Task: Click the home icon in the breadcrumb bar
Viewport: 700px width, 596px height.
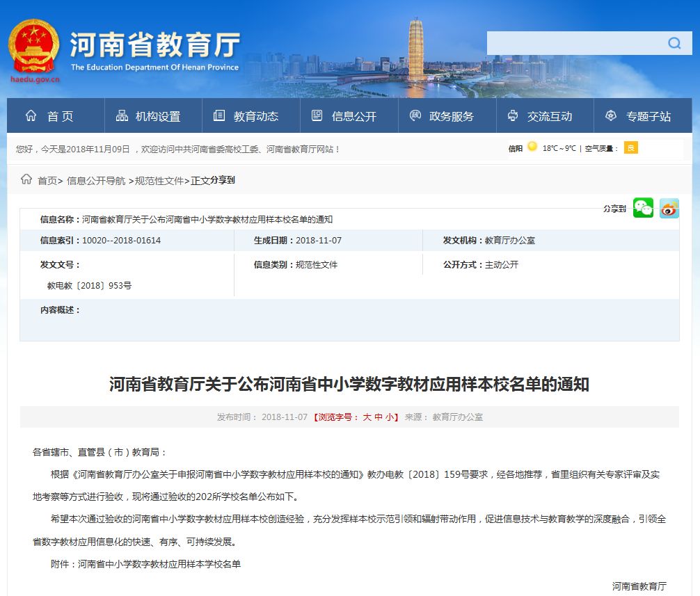Action: click(24, 179)
